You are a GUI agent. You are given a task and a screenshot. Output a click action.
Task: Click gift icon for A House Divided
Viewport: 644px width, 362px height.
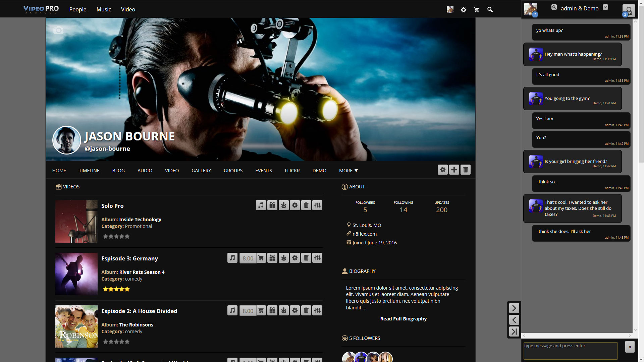pyautogui.click(x=272, y=310)
